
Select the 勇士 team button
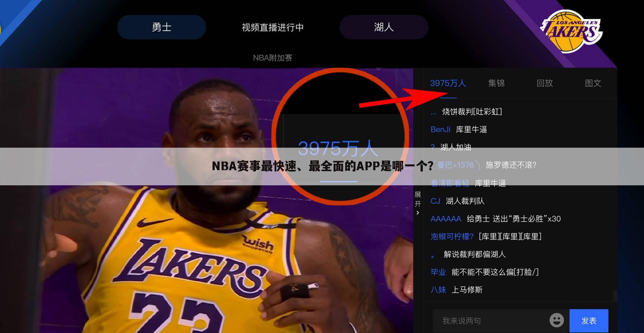coord(162,27)
